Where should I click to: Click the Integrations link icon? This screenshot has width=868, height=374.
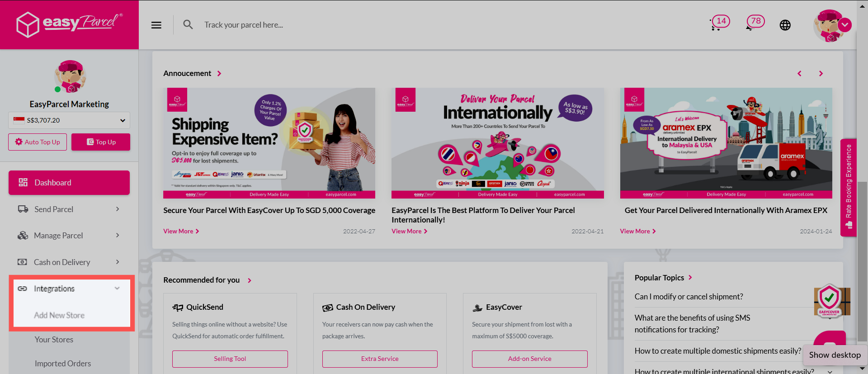click(x=22, y=289)
